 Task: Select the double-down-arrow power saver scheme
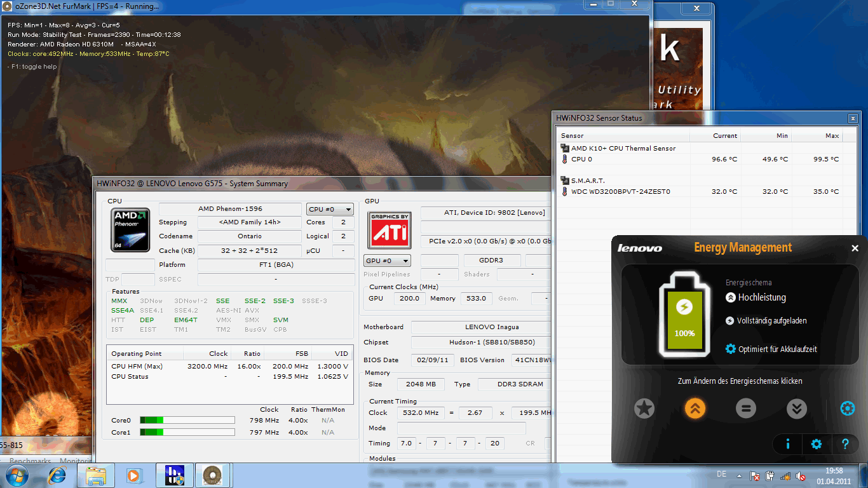coord(797,408)
